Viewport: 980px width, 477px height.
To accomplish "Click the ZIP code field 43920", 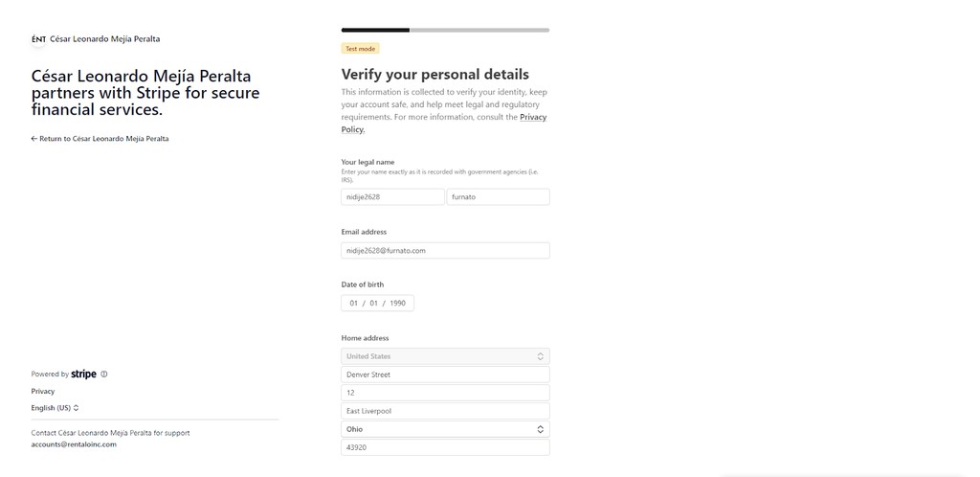I will pyautogui.click(x=445, y=447).
